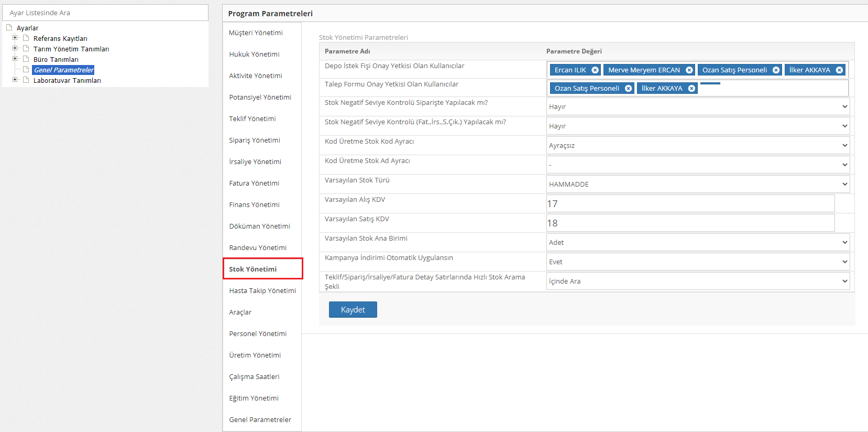Open Müşteri Yönetimi parameters tab

[x=256, y=33]
